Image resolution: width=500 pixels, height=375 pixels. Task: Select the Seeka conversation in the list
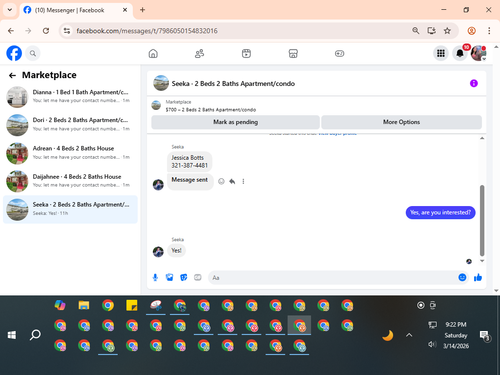70,209
